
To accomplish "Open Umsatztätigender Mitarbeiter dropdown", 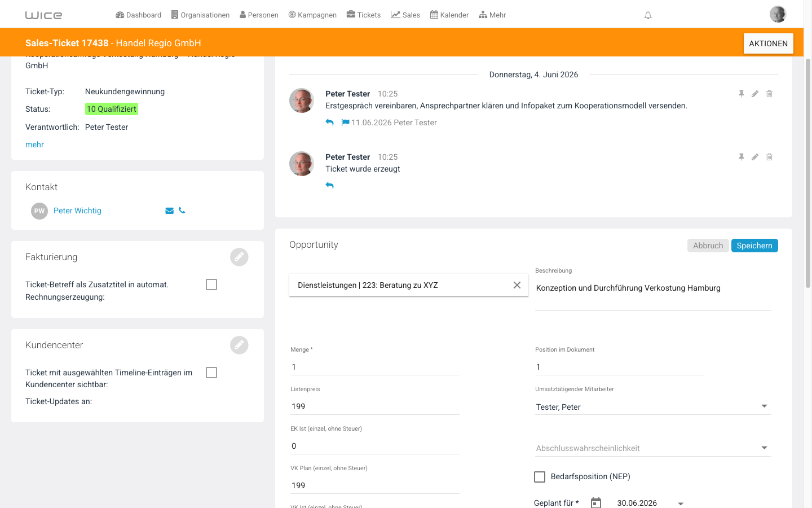I will pos(653,406).
